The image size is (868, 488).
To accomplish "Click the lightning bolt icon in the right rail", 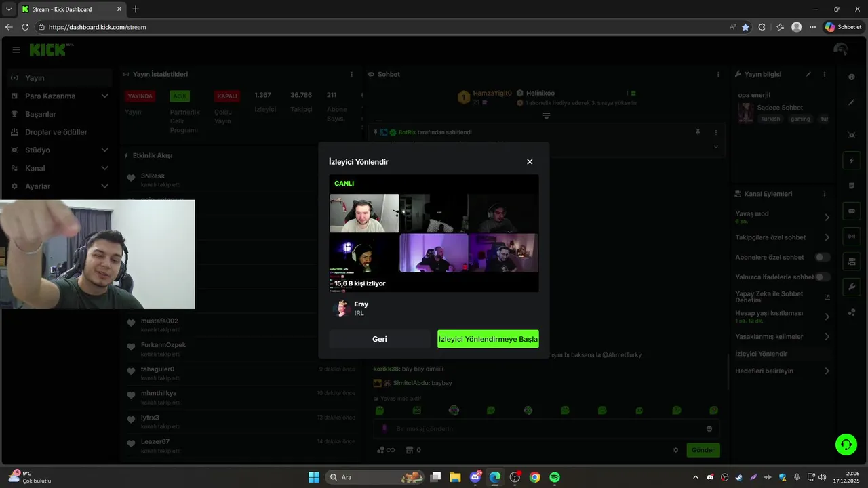I will (852, 161).
